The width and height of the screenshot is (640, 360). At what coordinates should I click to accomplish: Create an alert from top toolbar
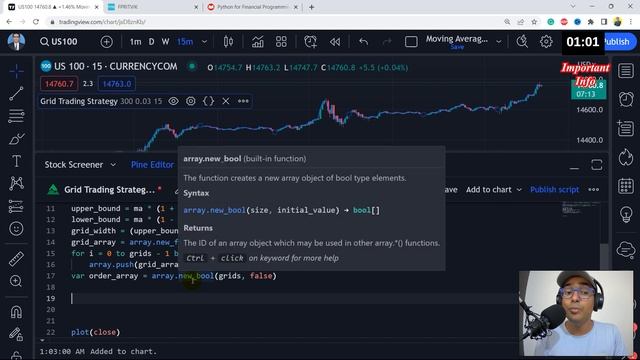pos(310,42)
